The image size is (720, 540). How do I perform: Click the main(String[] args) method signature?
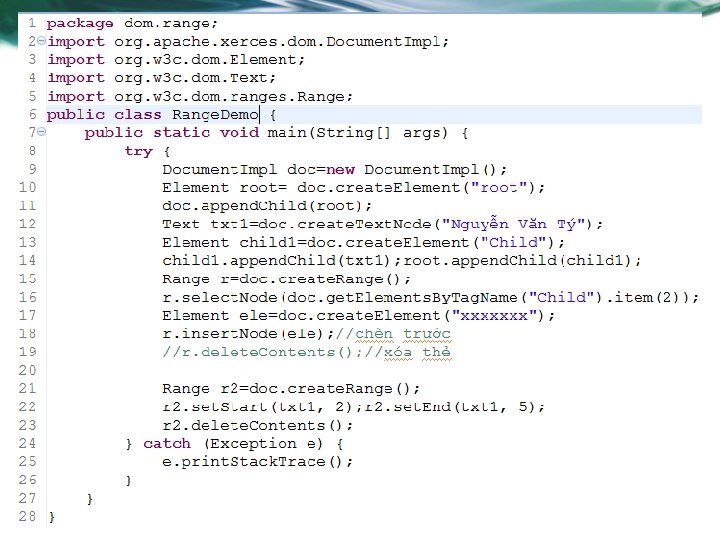(357, 133)
